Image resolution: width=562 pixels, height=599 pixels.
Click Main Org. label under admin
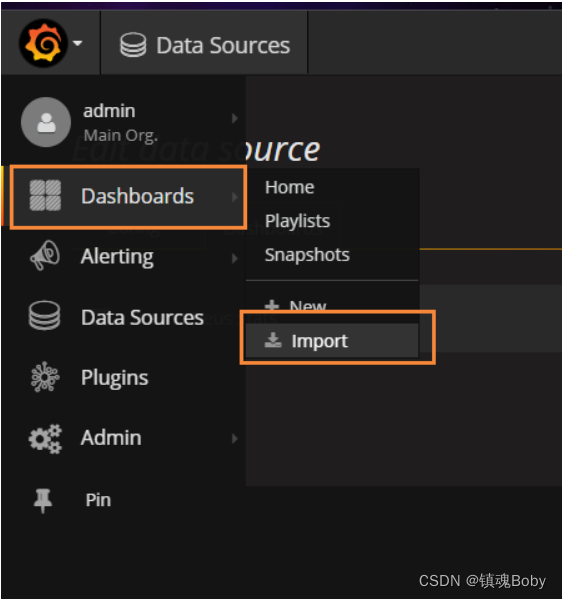click(x=121, y=135)
